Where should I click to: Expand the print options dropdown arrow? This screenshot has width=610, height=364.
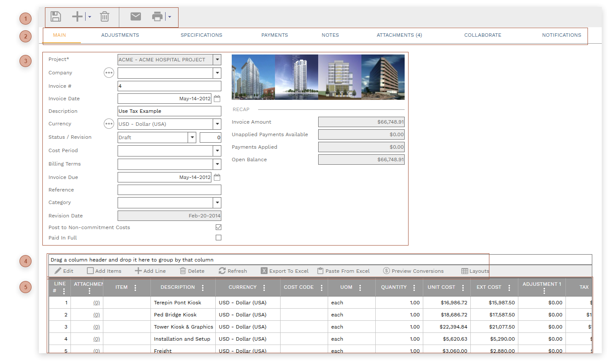(169, 16)
